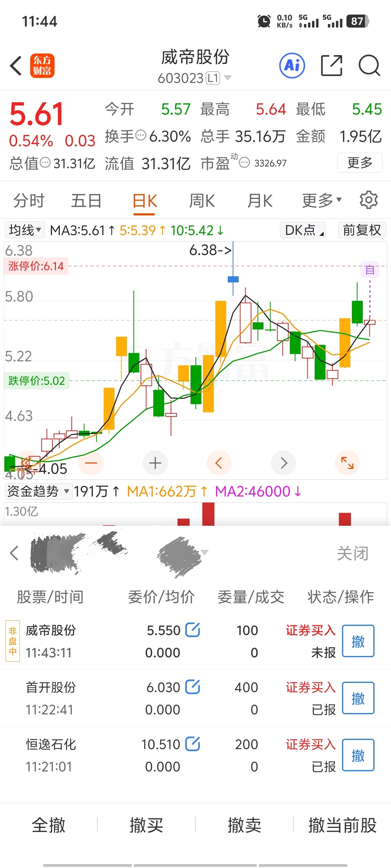The image size is (391, 868).
Task: Tap the 跌停价:5.02 label
Action: pyautogui.click(x=36, y=381)
